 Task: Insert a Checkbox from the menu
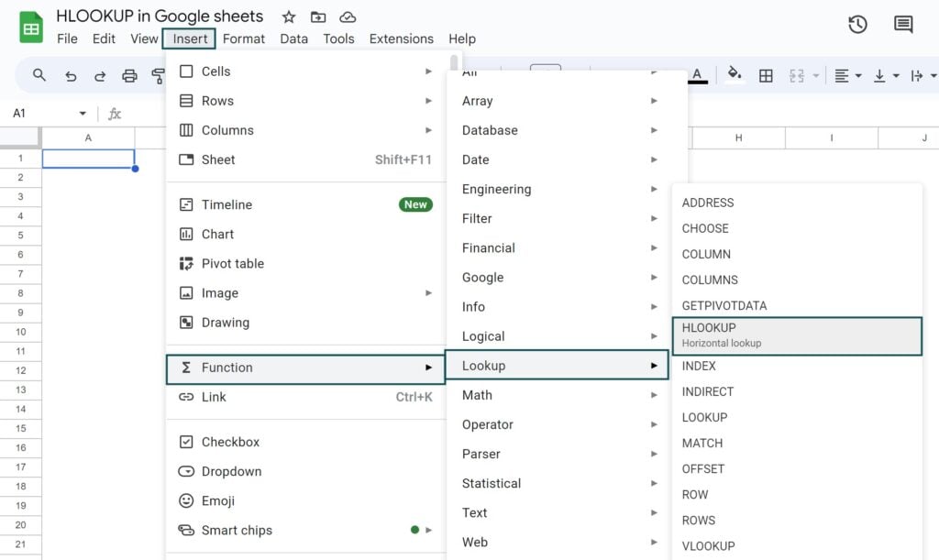[305, 442]
